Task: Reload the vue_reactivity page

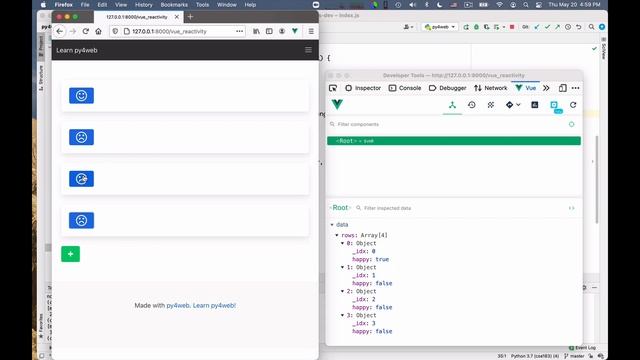Action: (86, 31)
